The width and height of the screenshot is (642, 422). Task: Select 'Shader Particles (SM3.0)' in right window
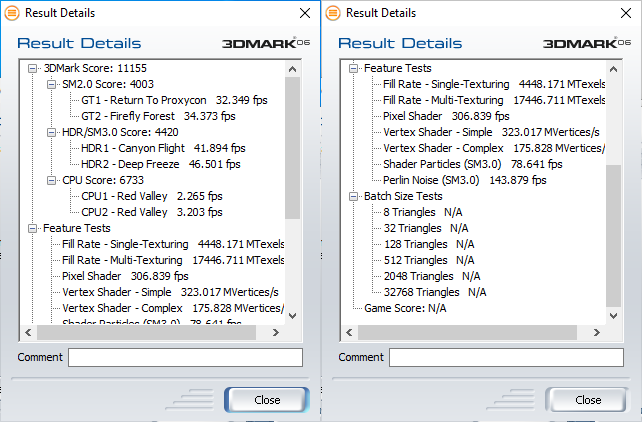(x=472, y=164)
